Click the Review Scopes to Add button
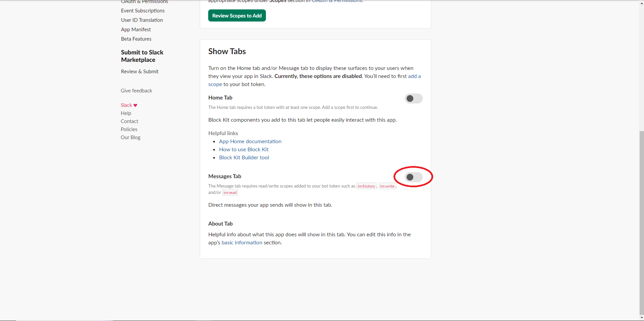The height and width of the screenshot is (321, 644). pos(237,16)
